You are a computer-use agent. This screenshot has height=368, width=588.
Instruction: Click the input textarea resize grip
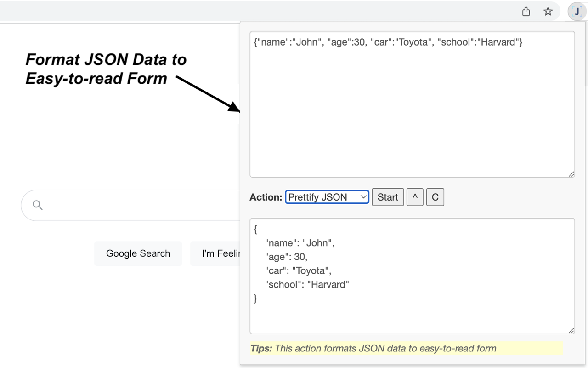click(571, 173)
